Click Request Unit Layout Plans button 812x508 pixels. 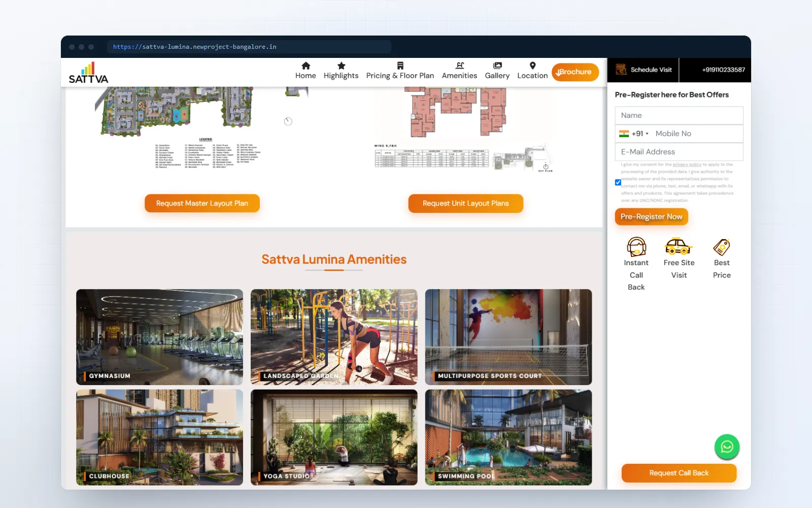[x=465, y=203]
